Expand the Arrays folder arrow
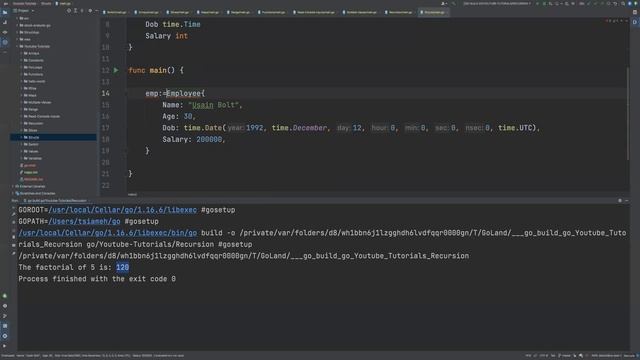Screen dimensions: 640x360 21,53
